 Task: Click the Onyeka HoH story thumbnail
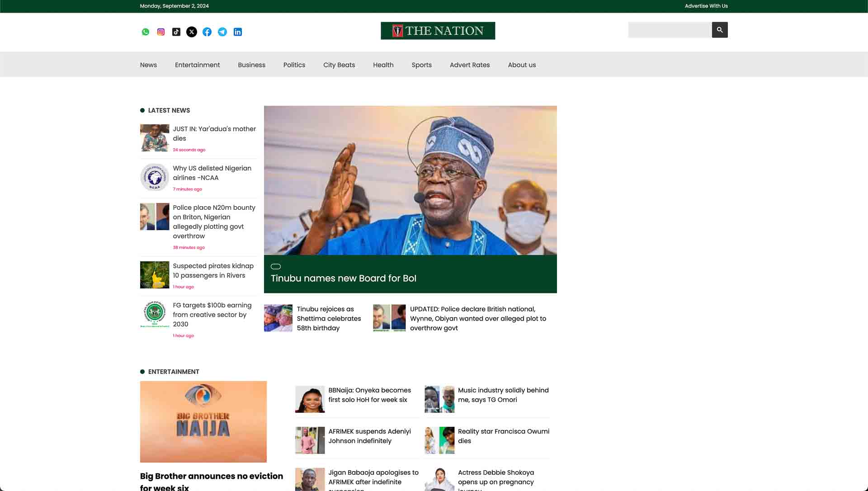pos(310,399)
